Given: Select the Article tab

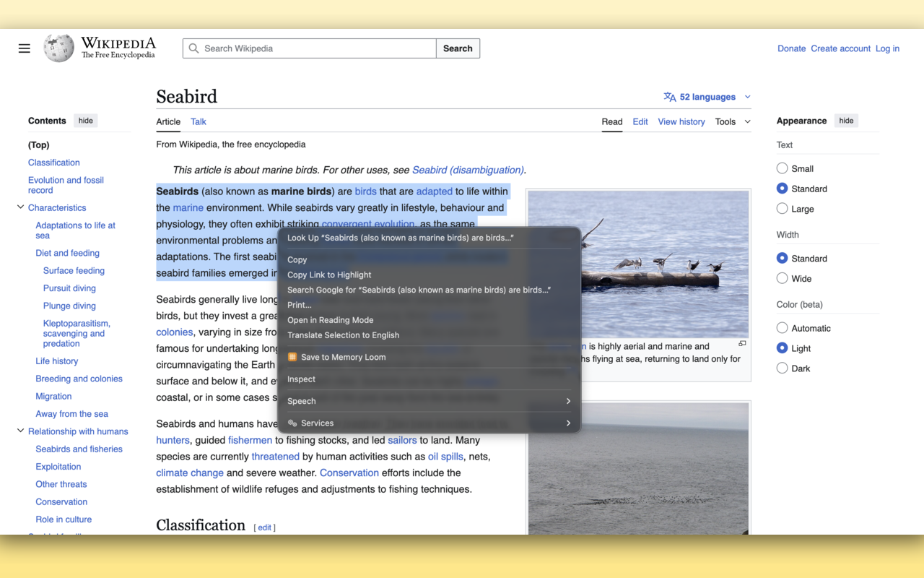Looking at the screenshot, I should (168, 121).
